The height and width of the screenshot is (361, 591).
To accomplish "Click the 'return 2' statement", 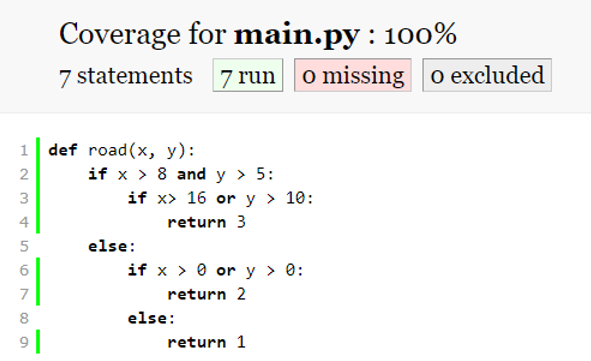I will pos(207,294).
